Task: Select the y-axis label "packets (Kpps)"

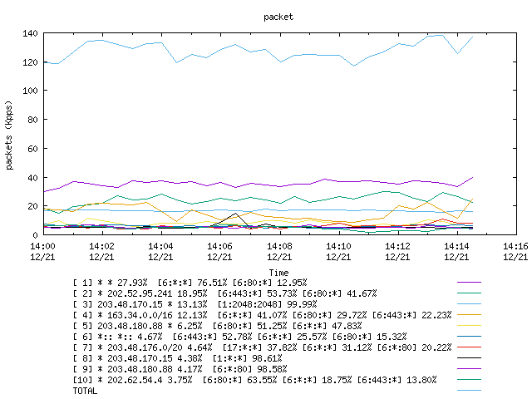Action: [x=9, y=135]
